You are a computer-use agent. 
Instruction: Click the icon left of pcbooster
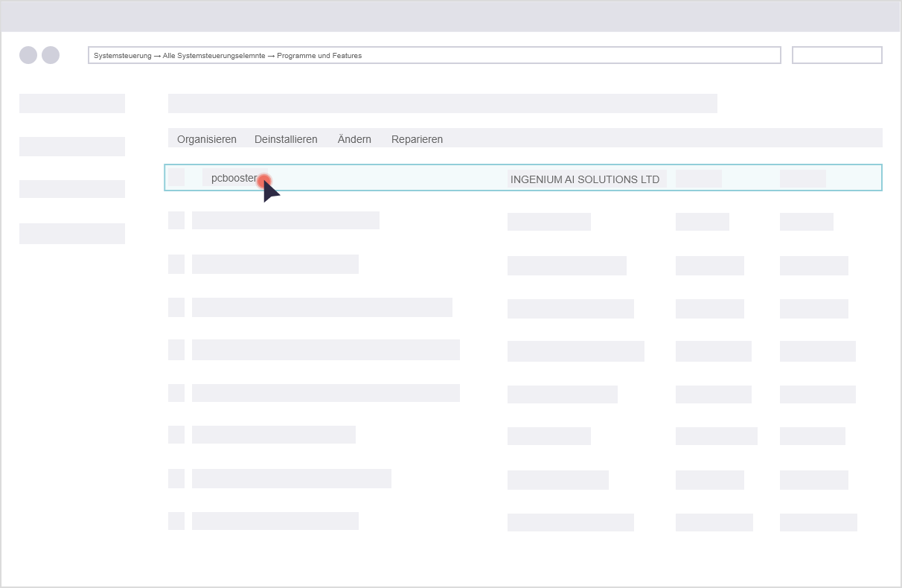(176, 177)
